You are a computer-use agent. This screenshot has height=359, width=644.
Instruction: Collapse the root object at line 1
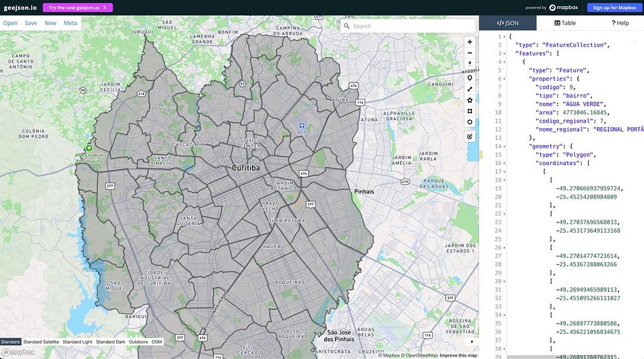(x=504, y=37)
